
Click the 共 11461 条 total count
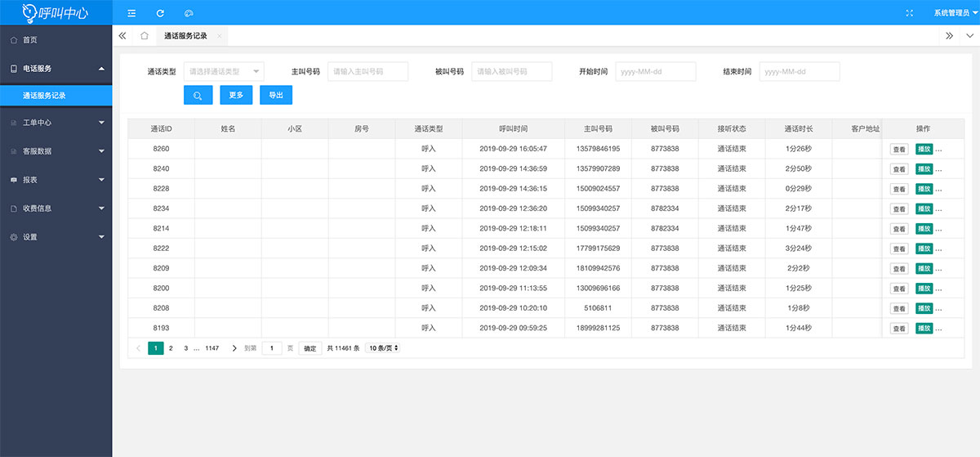coord(343,347)
